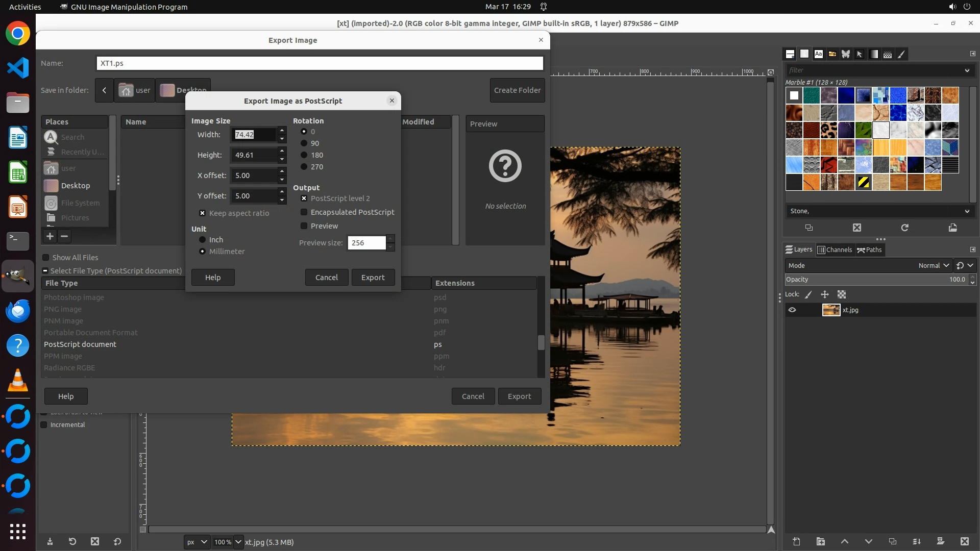Toggle visibility of xt.jpg layer
This screenshot has width=980, height=551.
[x=792, y=310]
